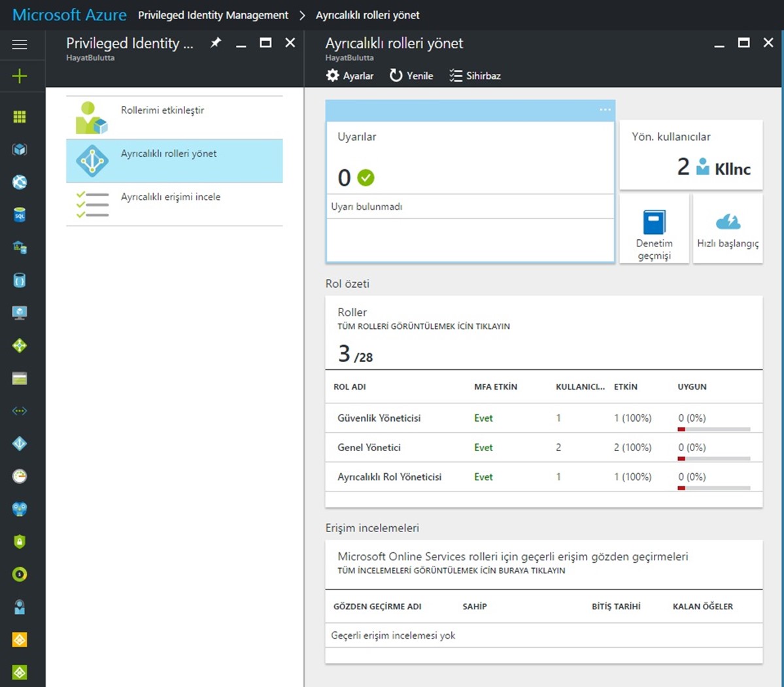The height and width of the screenshot is (687, 784).
Task: Click Geçerli erişim incelemesi yok row
Action: click(544, 635)
